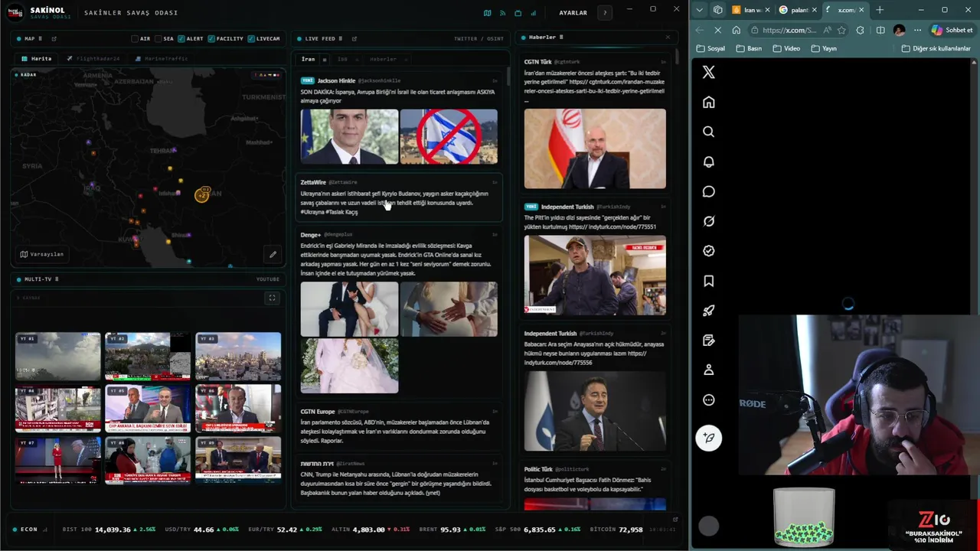Open X Messages chat icon
The height and width of the screenshot is (551, 980).
(709, 191)
